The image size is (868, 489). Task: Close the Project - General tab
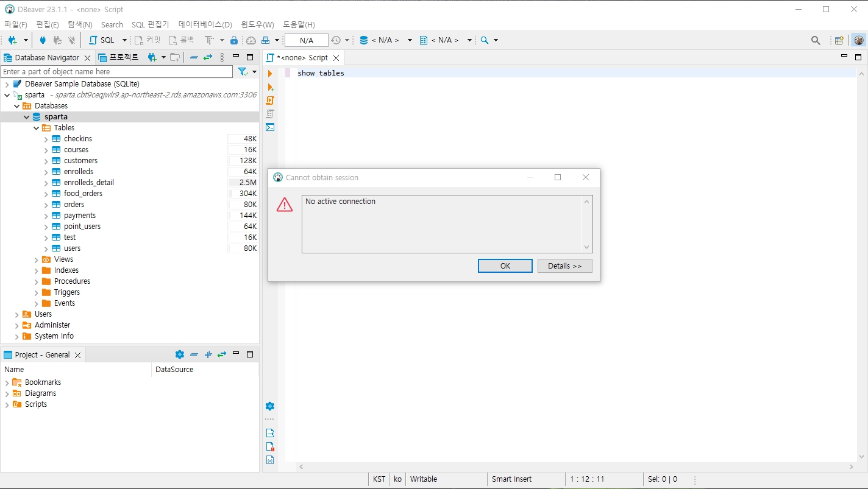(77, 355)
